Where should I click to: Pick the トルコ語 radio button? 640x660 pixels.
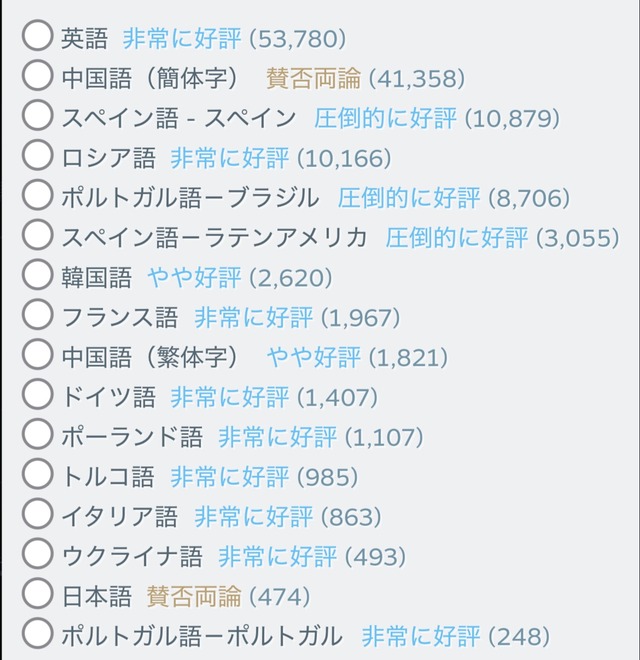(x=37, y=477)
